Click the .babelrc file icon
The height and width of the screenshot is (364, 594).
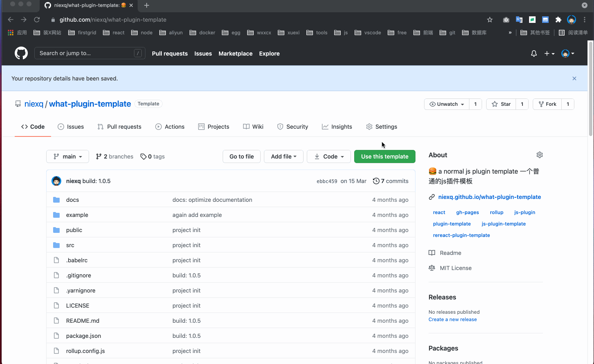[x=56, y=260]
